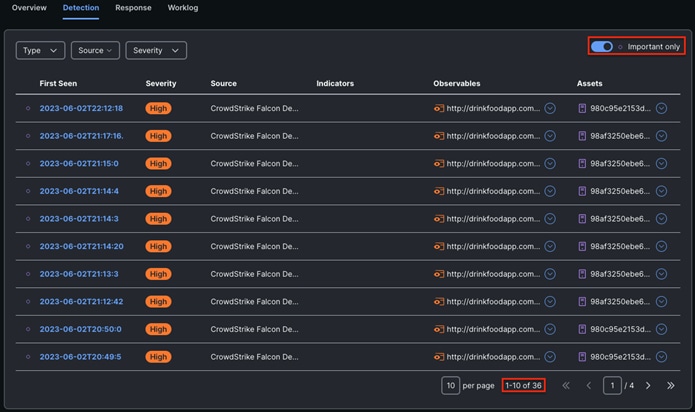
Task: Select the row marker for 2023-06-02T22:12:18
Action: (28, 108)
